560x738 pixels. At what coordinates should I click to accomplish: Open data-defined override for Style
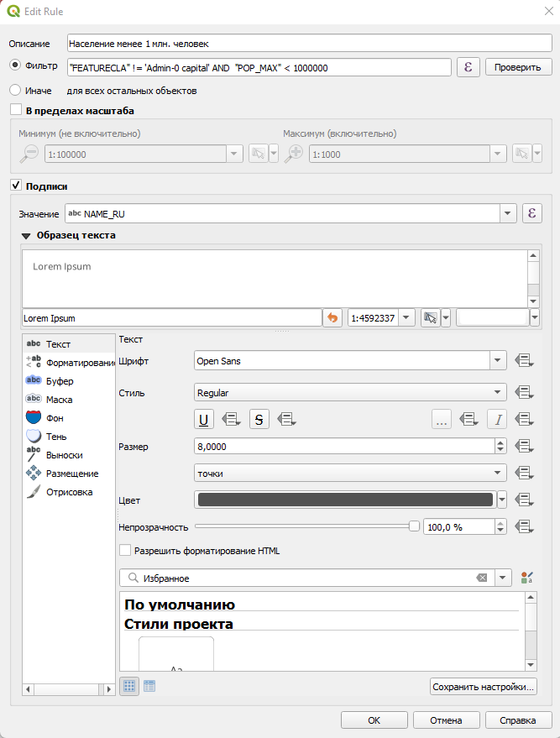524,392
